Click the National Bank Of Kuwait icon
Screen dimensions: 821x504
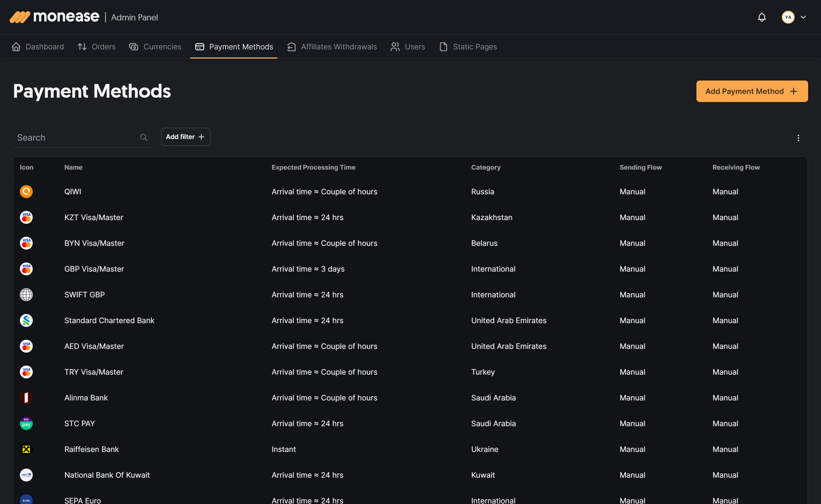click(x=26, y=475)
